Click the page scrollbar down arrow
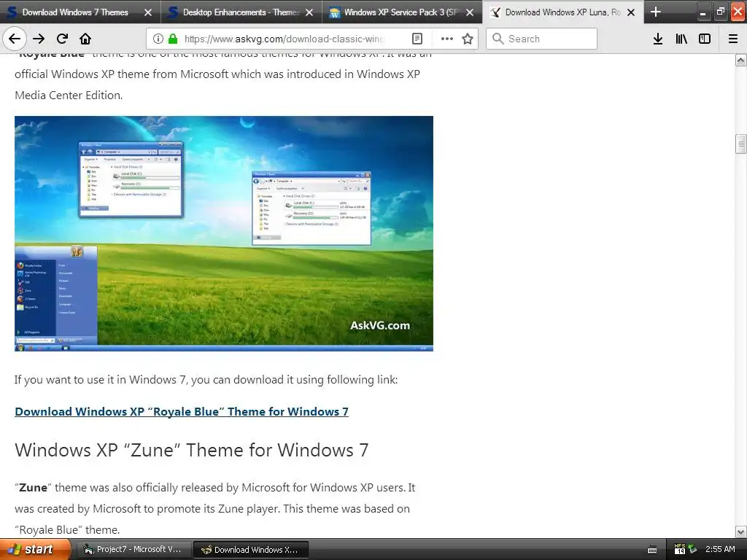The image size is (747, 560). (741, 532)
